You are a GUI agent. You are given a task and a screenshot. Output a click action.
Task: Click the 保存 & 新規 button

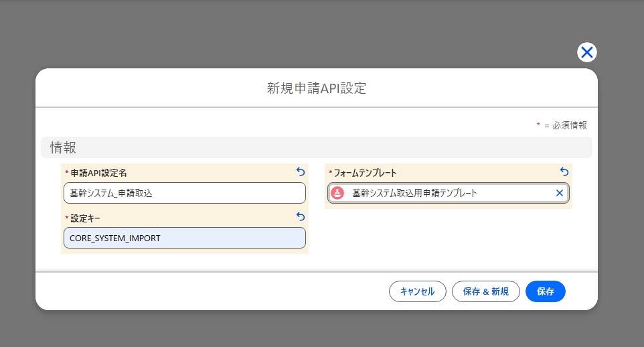pos(486,291)
